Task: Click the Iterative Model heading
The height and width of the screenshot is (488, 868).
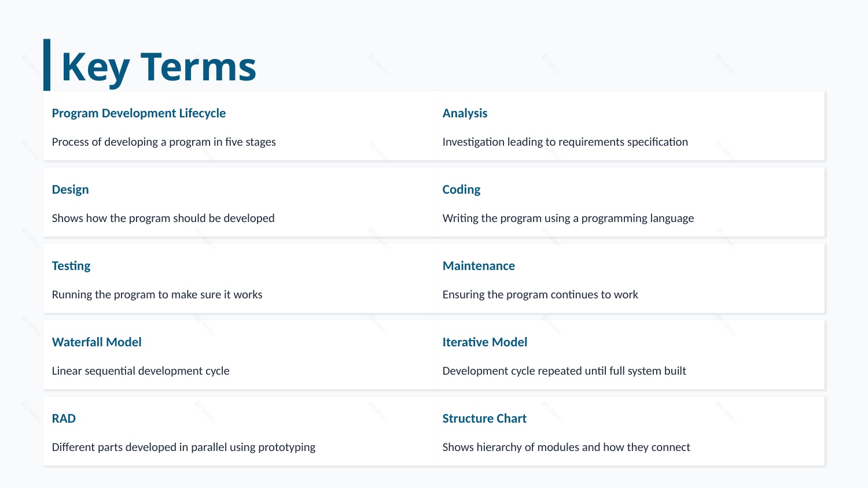Action: pyautogui.click(x=485, y=342)
